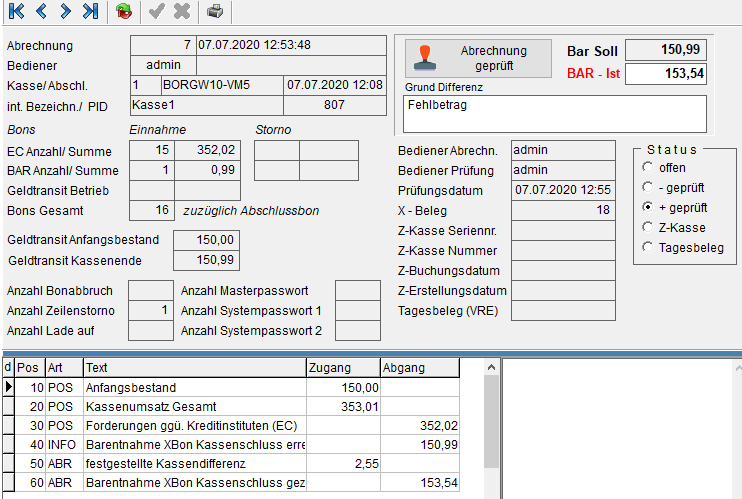Viewport: 742px width, 499px height.
Task: Go to the first record
Action: [17, 12]
